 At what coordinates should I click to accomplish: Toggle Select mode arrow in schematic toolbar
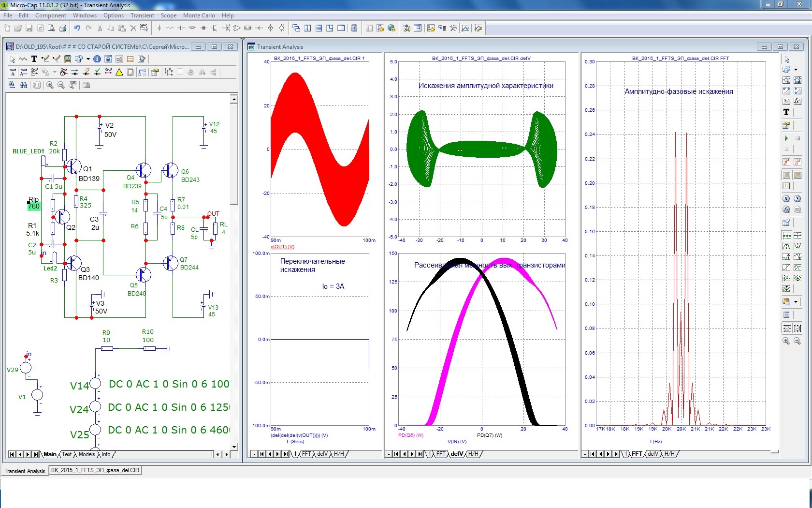click(x=12, y=59)
